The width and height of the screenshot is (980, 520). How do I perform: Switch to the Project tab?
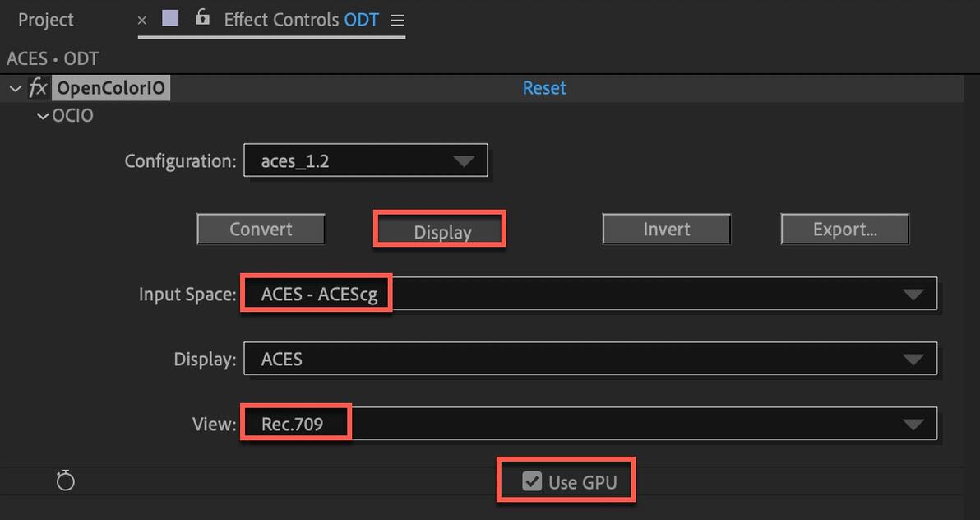pos(46,20)
